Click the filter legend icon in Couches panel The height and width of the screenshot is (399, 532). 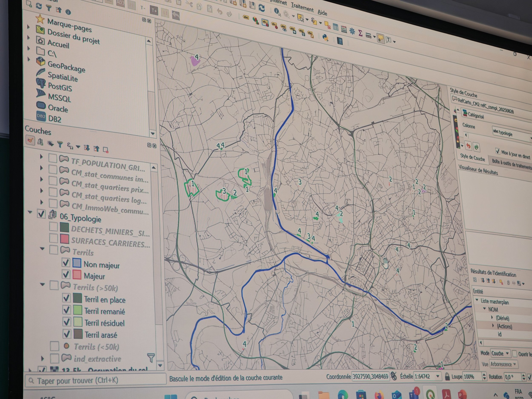coord(60,144)
